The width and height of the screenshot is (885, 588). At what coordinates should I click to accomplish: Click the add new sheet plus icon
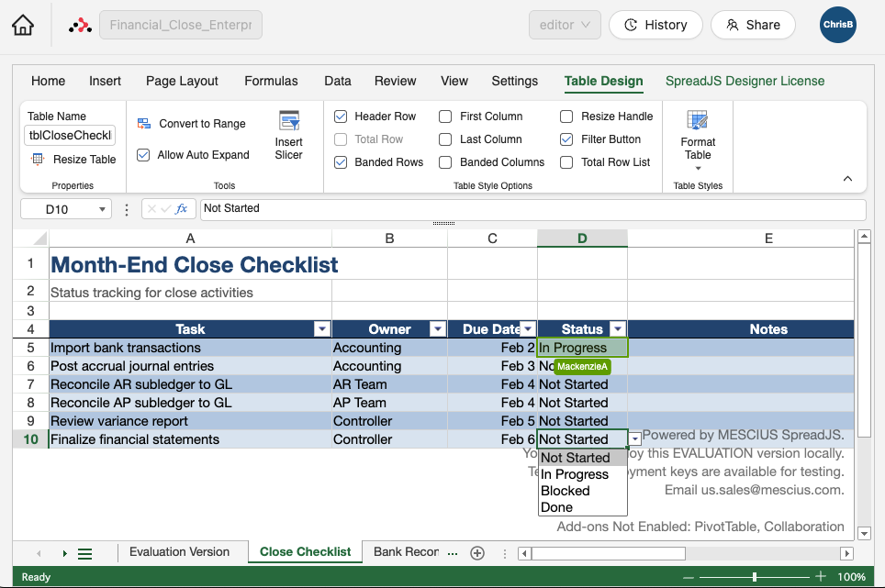coord(476,552)
